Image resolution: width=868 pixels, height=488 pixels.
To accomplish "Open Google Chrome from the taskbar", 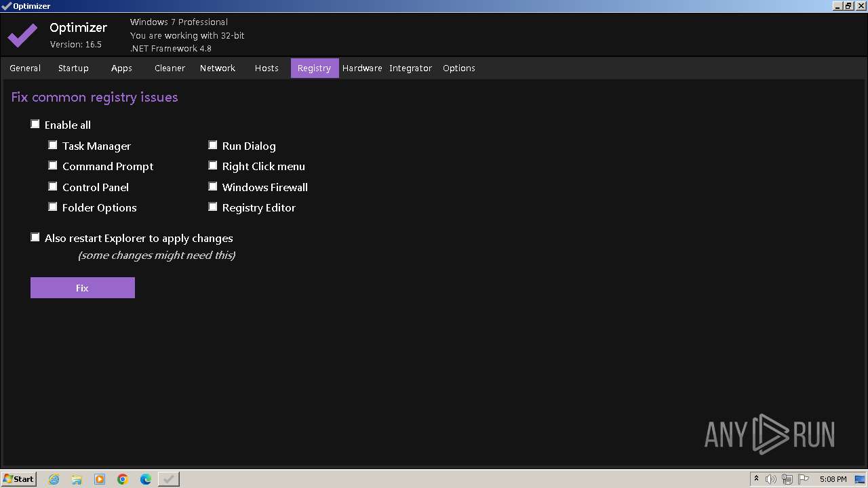I will [x=123, y=479].
